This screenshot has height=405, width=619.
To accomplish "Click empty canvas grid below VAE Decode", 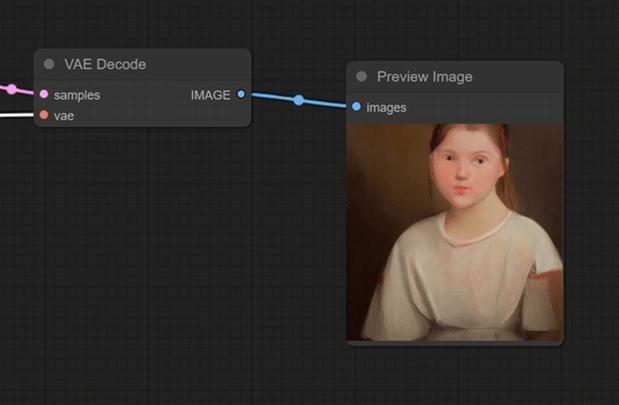I will tap(140, 250).
